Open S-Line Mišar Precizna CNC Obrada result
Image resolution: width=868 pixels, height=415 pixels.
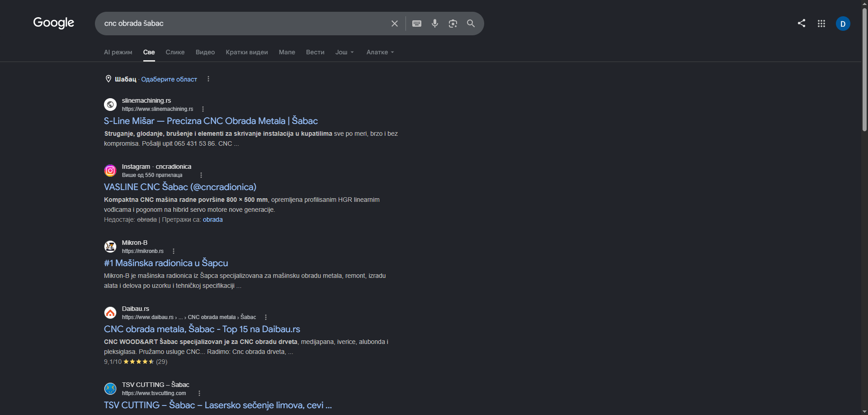coord(211,121)
